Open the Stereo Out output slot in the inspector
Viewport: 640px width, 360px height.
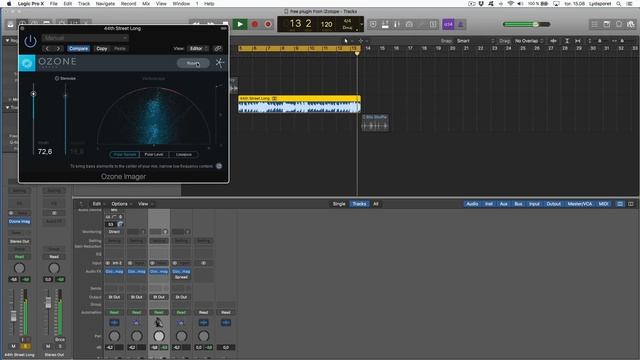pos(20,241)
